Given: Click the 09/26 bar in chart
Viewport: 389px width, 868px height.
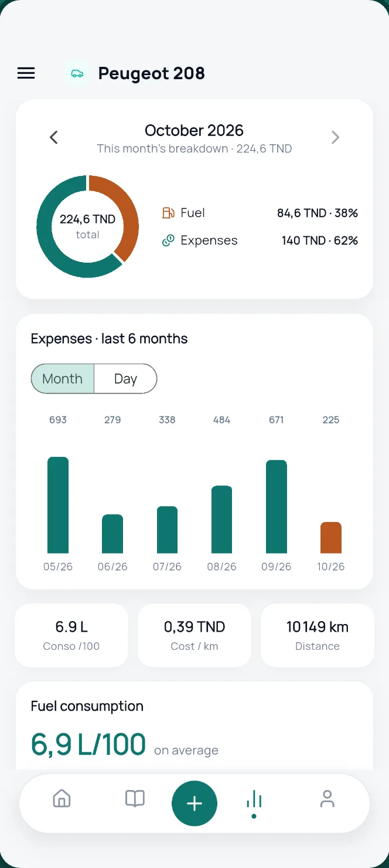Looking at the screenshot, I should coord(277,507).
